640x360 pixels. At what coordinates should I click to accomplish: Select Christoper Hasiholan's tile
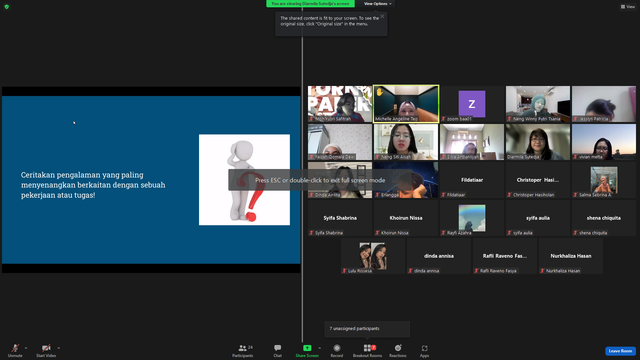[538, 180]
